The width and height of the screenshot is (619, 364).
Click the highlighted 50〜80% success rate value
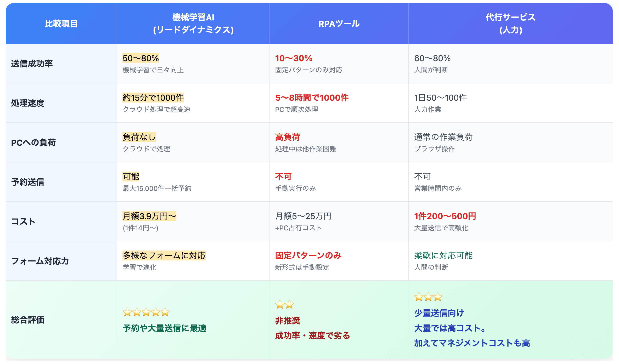140,58
